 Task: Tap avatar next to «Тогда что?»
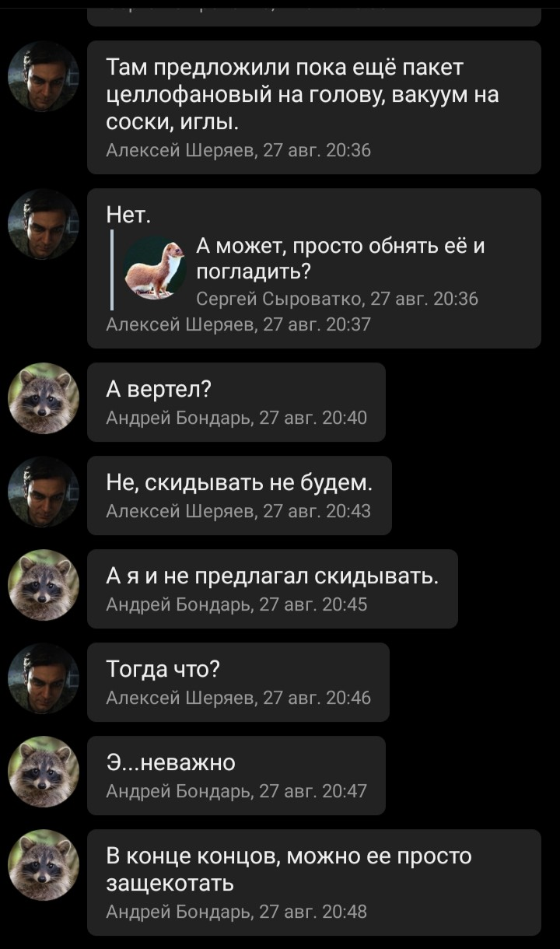click(44, 678)
